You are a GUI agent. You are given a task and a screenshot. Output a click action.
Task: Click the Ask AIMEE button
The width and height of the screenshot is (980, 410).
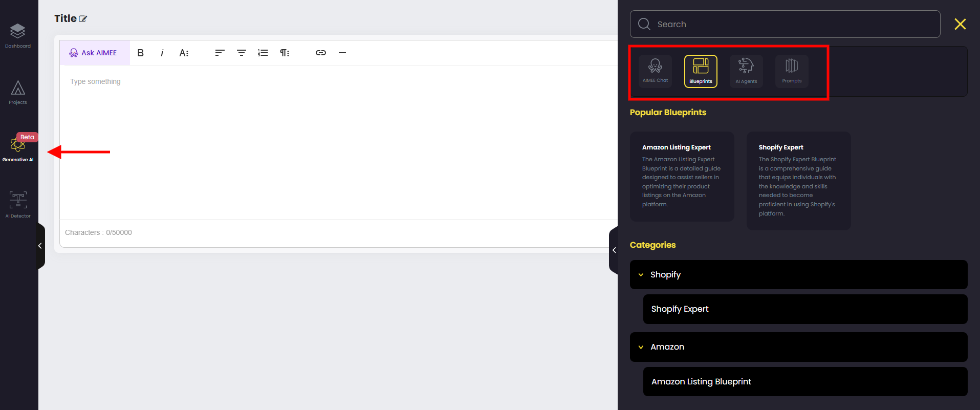[94, 53]
